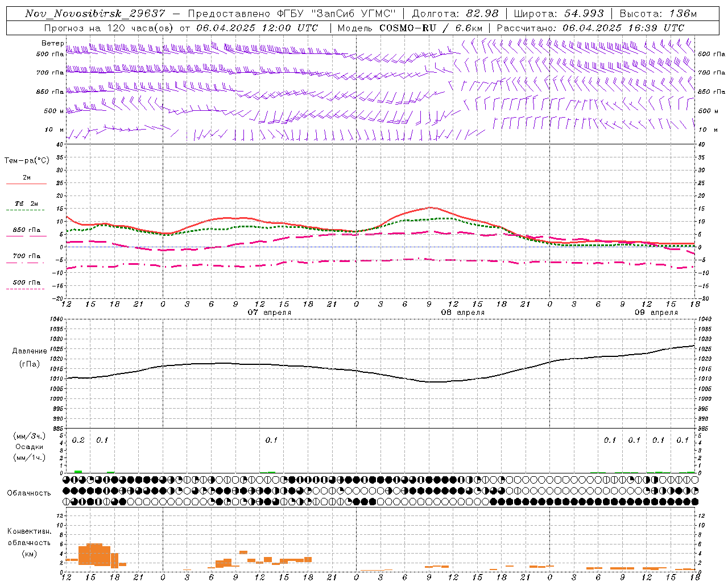
Task: Click the '08 апреля' date label
Action: click(463, 313)
